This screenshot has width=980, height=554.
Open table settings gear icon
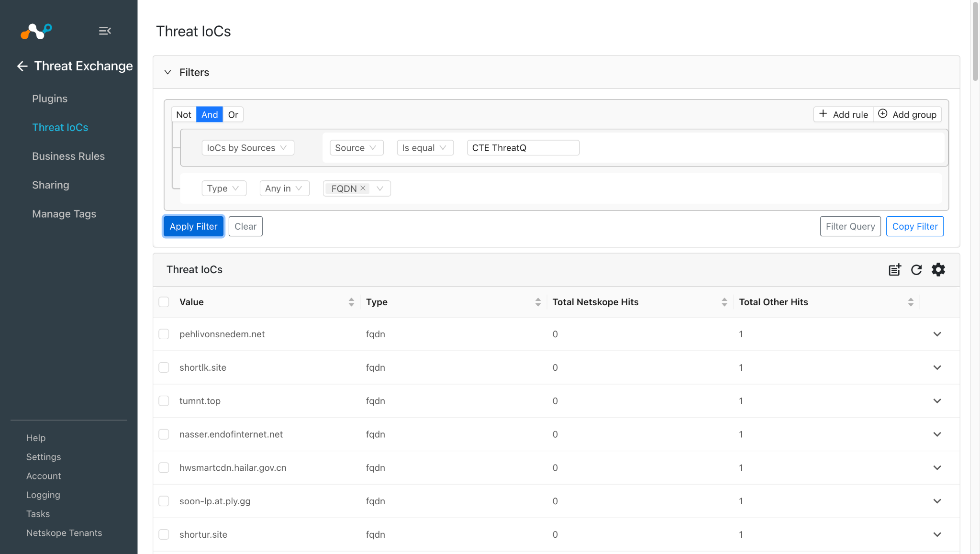[x=938, y=270]
